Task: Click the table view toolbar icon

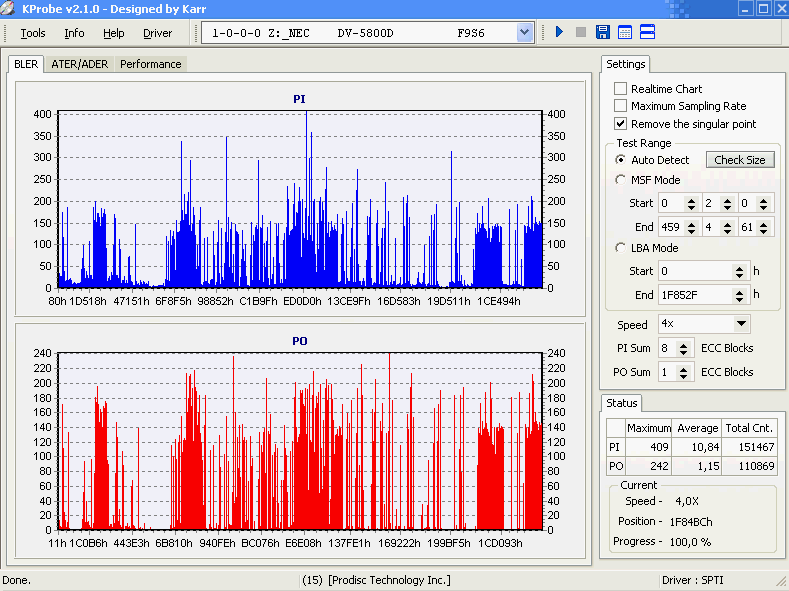Action: pos(625,33)
